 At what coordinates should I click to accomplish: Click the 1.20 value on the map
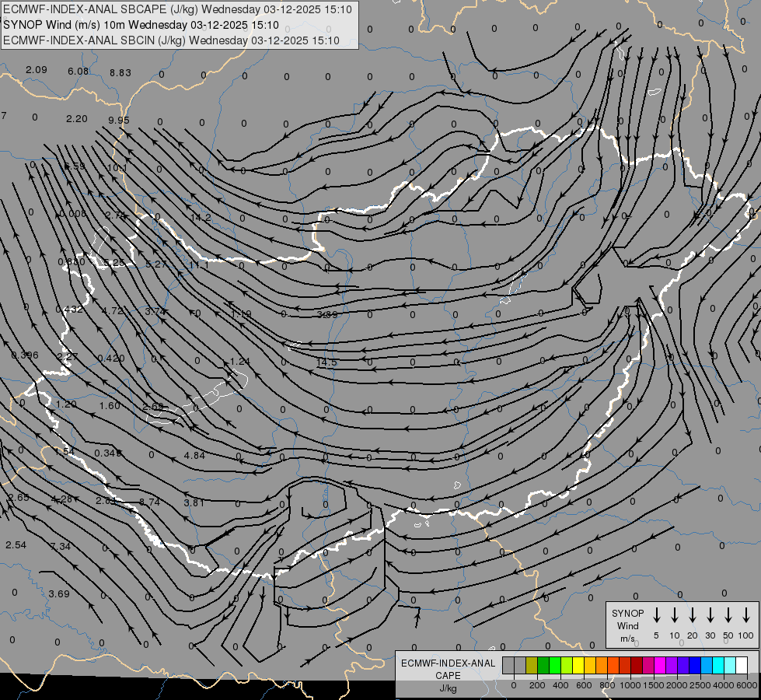pos(66,404)
